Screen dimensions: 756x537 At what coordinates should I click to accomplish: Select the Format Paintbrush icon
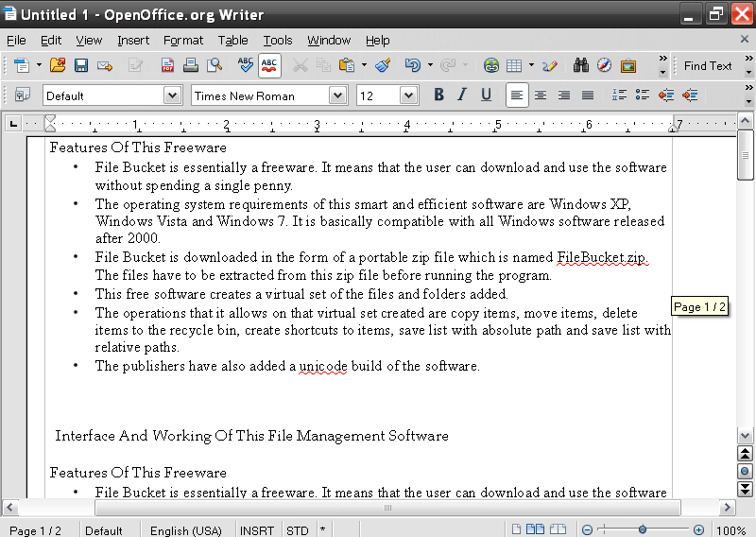click(x=383, y=65)
